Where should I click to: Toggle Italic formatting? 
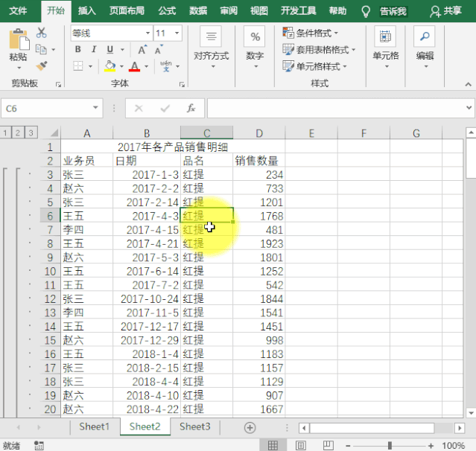(92, 50)
